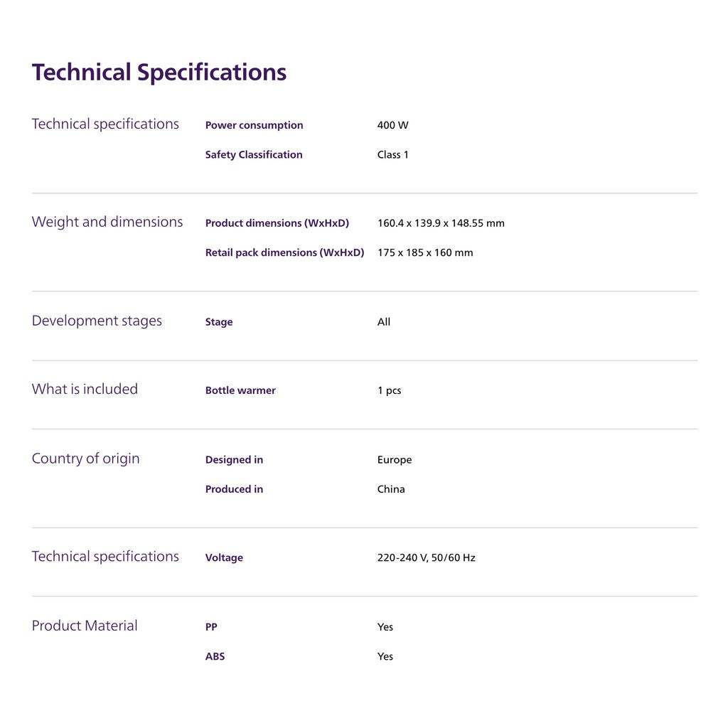728x728 pixels.
Task: Select the Class 1 value
Action: 392,154
